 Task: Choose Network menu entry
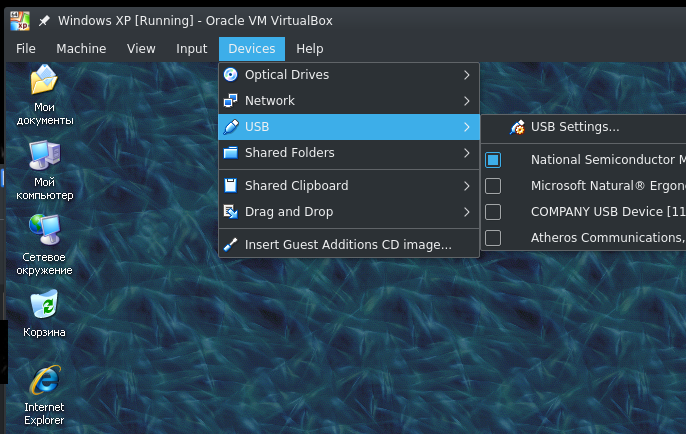[349, 101]
